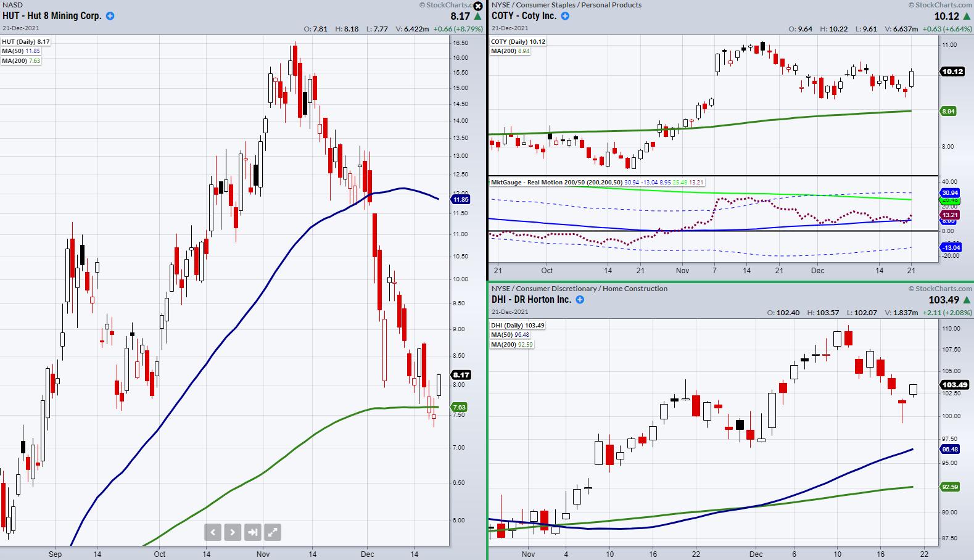Click the NYSE / Consumer Staples / Personal Products label
Image resolution: width=974 pixels, height=560 pixels.
click(x=566, y=5)
